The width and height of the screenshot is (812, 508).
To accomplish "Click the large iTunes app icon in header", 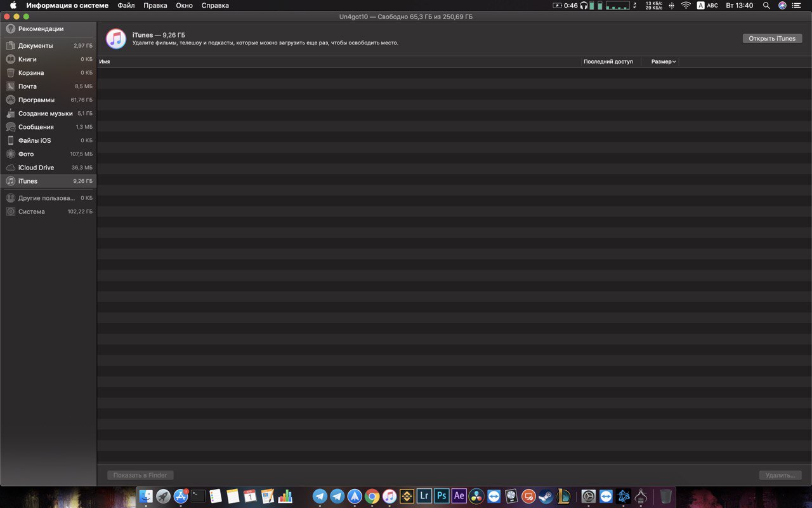I will (115, 39).
